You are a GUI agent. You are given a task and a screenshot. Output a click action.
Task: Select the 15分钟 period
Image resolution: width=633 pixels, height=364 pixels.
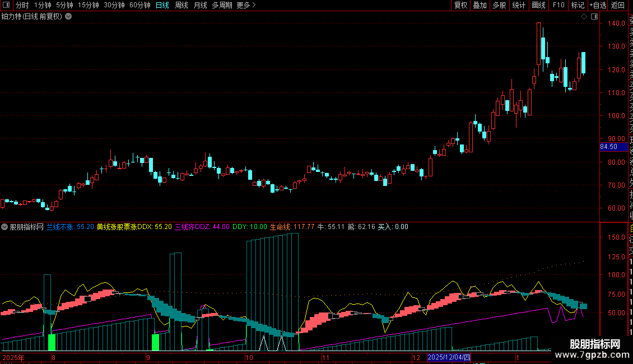coord(89,5)
